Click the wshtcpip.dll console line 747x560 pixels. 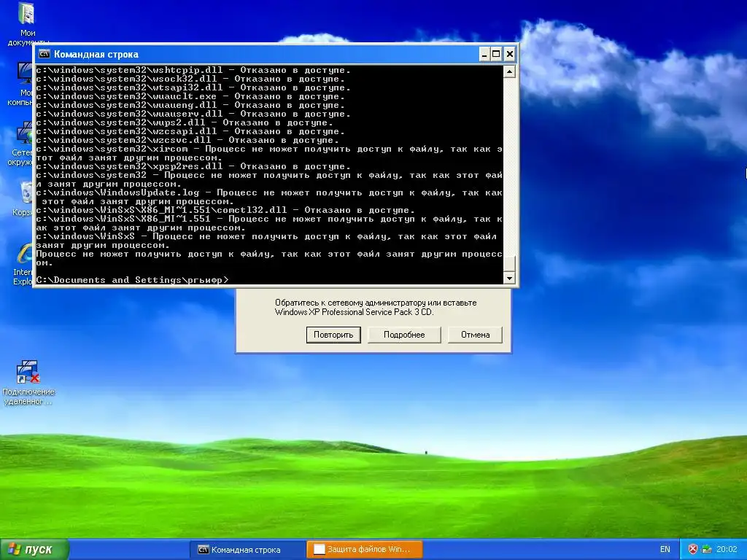pyautogui.click(x=193, y=71)
